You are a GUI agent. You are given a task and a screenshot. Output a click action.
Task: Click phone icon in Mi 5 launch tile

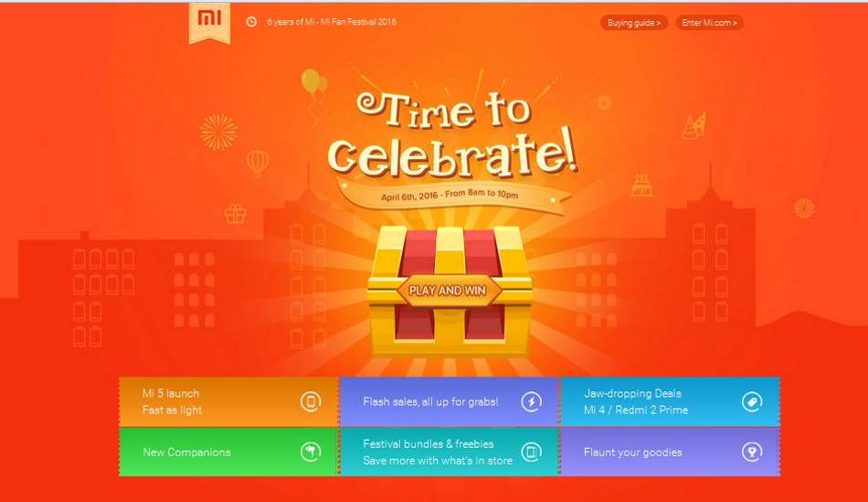point(311,401)
